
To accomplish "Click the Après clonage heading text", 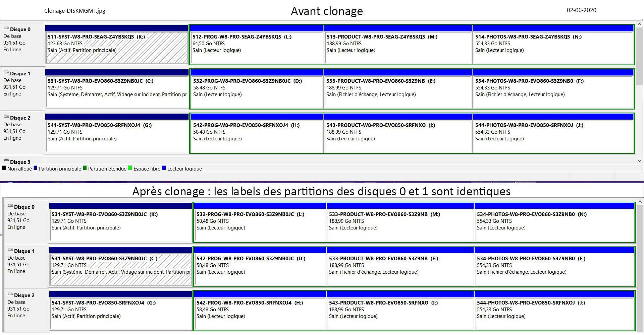I will pos(321,191).
